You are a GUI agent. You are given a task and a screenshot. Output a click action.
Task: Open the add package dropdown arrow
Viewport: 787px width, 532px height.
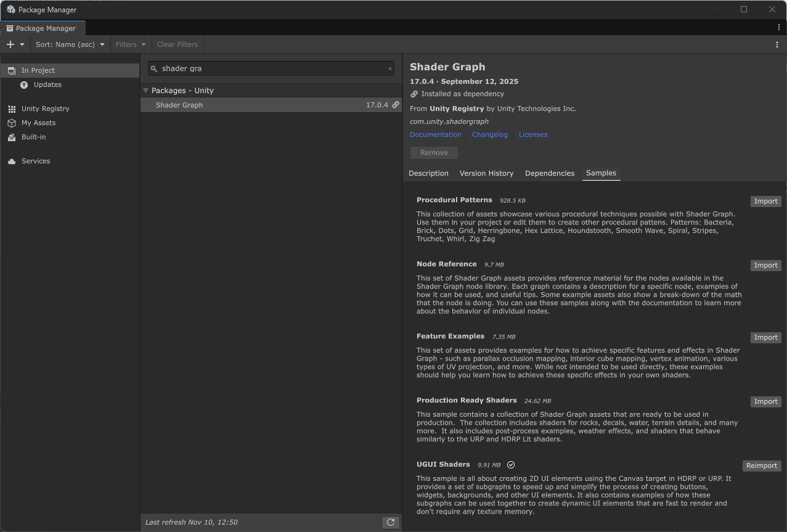22,44
